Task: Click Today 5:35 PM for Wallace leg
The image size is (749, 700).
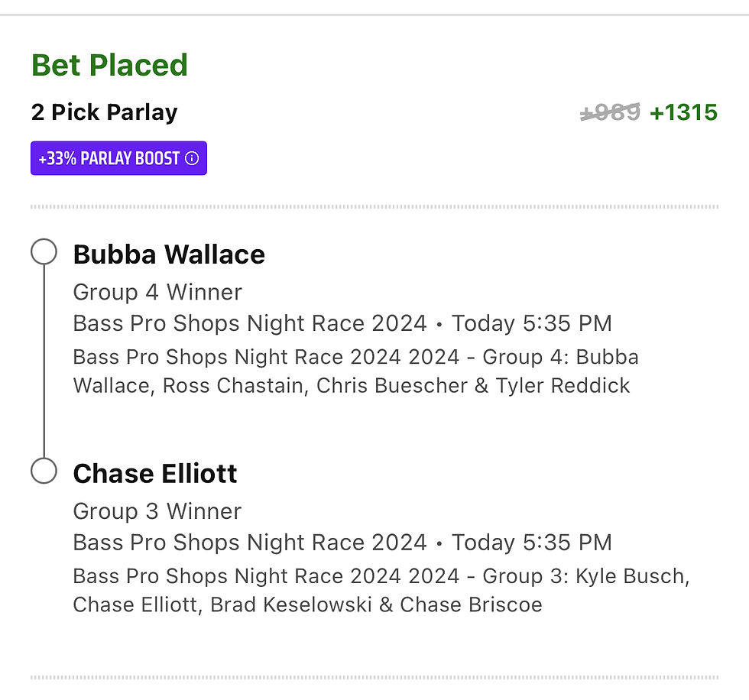Action: 532,323
